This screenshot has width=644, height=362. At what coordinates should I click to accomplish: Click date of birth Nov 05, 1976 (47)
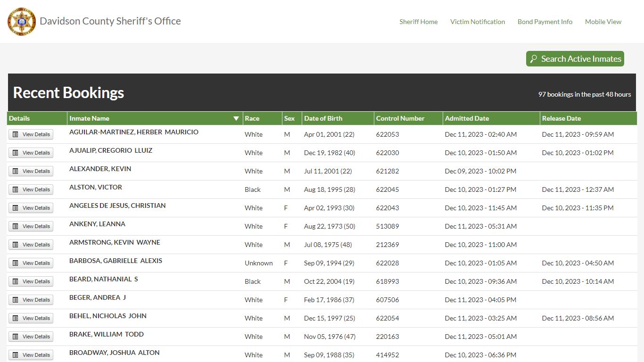pos(330,337)
